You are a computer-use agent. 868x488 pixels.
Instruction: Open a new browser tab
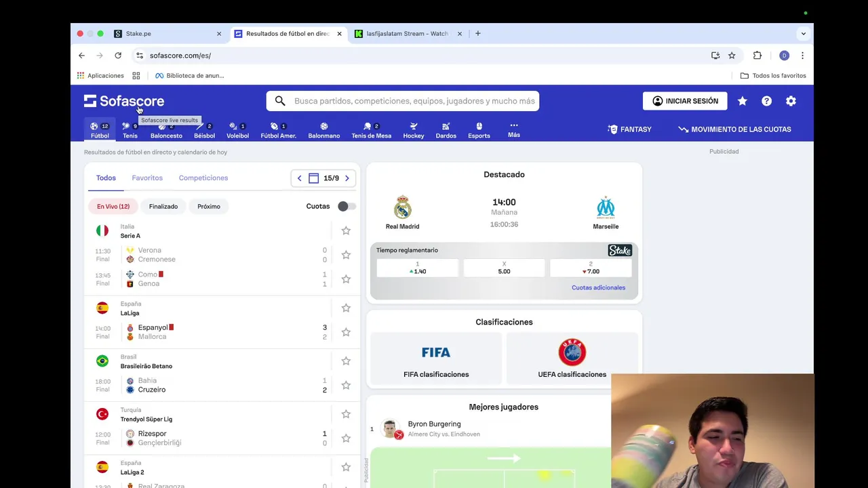478,33
